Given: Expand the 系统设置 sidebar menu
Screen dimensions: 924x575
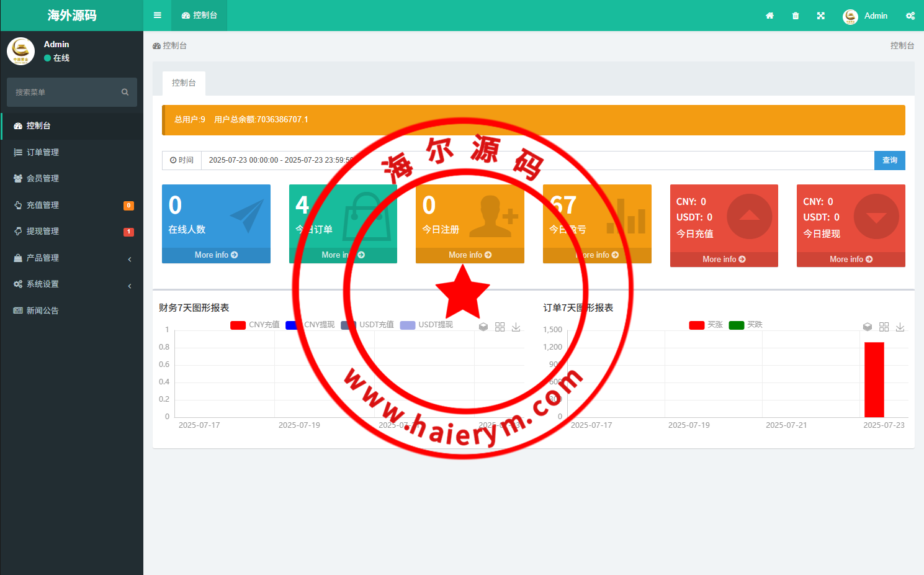Looking at the screenshot, I should (72, 284).
